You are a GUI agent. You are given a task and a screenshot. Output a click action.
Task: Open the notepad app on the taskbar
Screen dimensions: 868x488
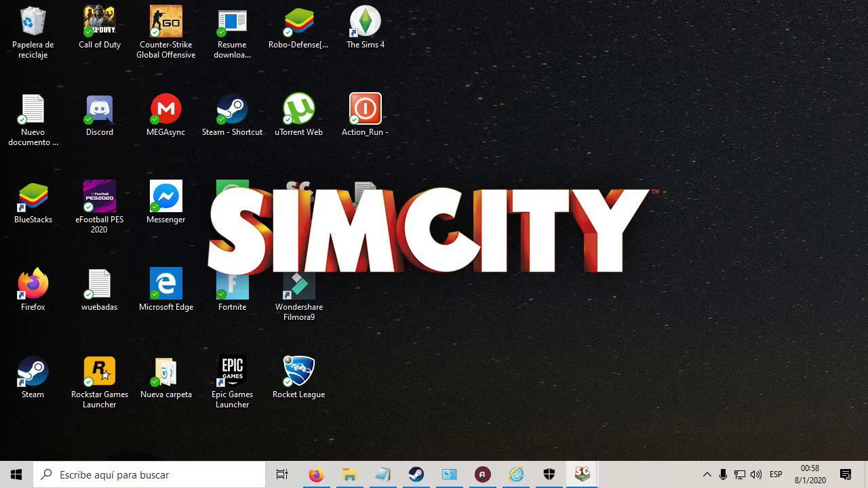click(x=382, y=474)
